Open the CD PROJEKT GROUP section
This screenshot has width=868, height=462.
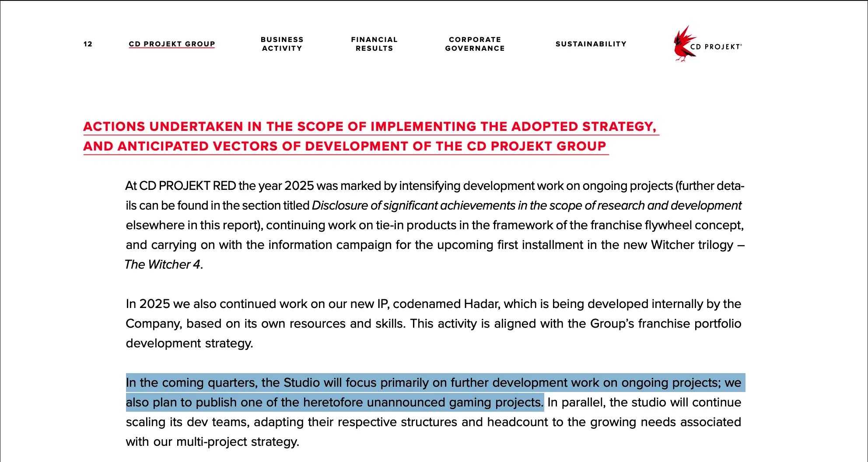click(x=172, y=44)
